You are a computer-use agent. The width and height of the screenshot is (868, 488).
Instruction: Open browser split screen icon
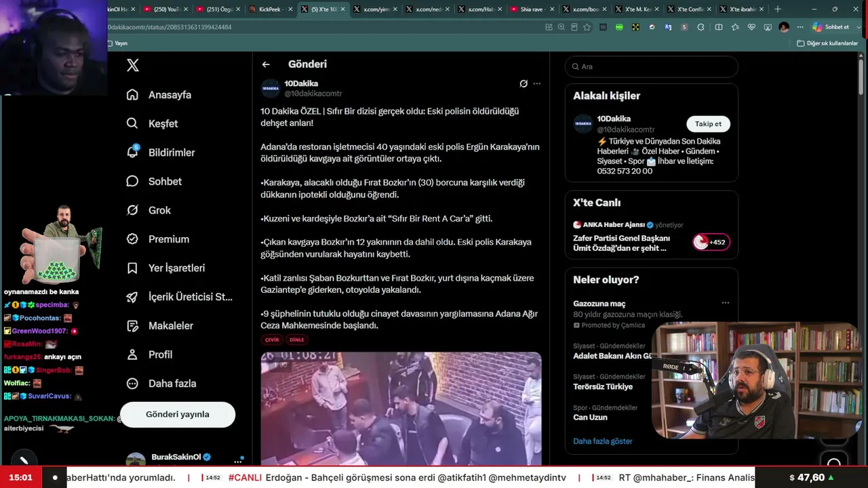click(x=717, y=27)
